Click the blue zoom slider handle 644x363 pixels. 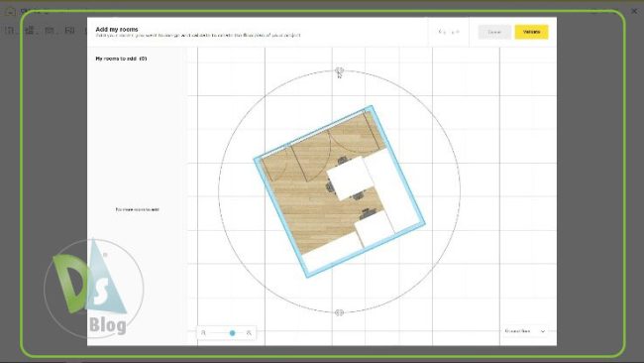click(x=233, y=333)
